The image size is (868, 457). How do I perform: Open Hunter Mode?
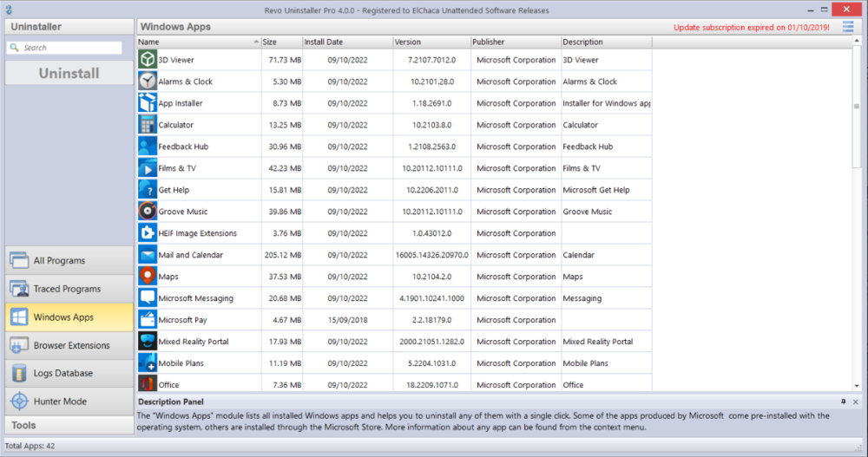(x=69, y=402)
